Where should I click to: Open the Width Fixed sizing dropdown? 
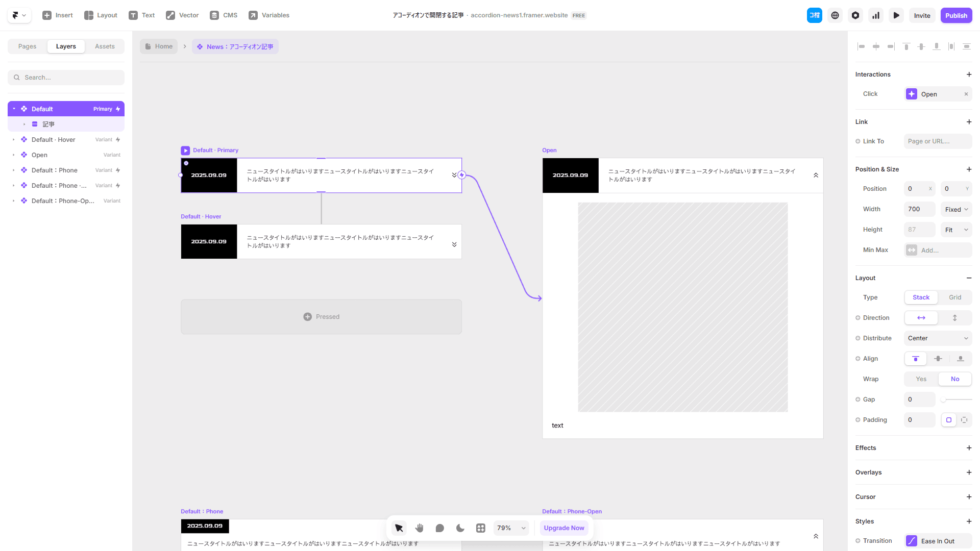(x=956, y=209)
